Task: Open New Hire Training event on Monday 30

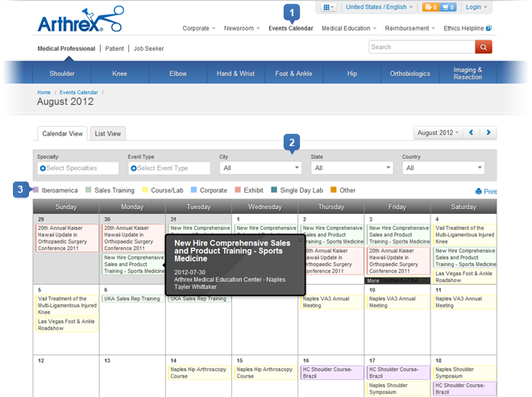Action: click(x=133, y=264)
